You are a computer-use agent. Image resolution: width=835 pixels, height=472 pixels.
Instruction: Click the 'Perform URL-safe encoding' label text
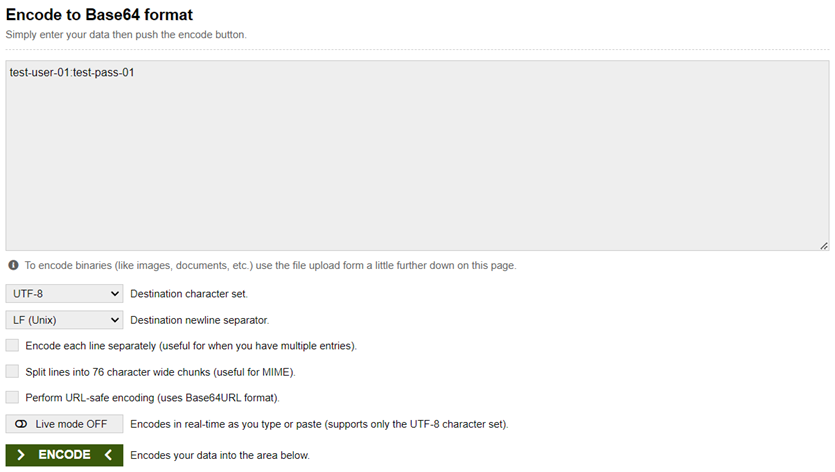[x=151, y=398]
